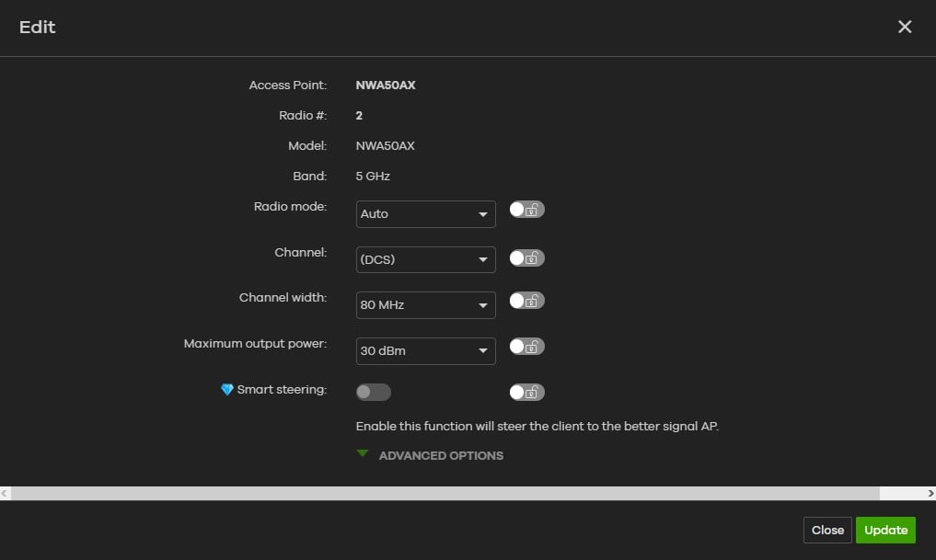Enable the Smart steering switch
This screenshot has height=560, width=936.
click(373, 393)
